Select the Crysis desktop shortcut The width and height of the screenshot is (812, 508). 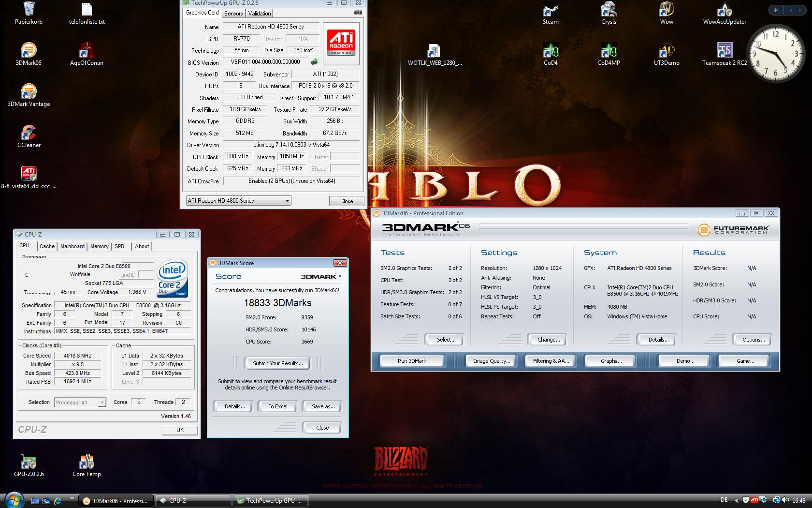click(x=609, y=13)
